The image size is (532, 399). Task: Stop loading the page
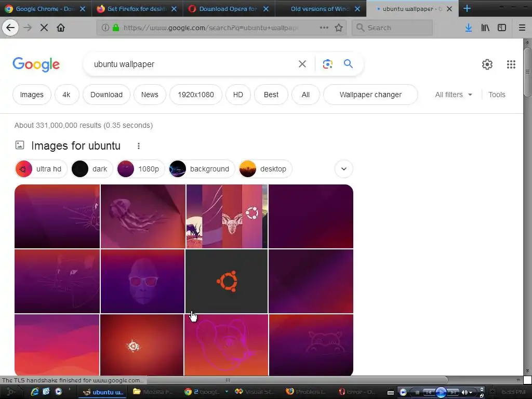tap(44, 28)
